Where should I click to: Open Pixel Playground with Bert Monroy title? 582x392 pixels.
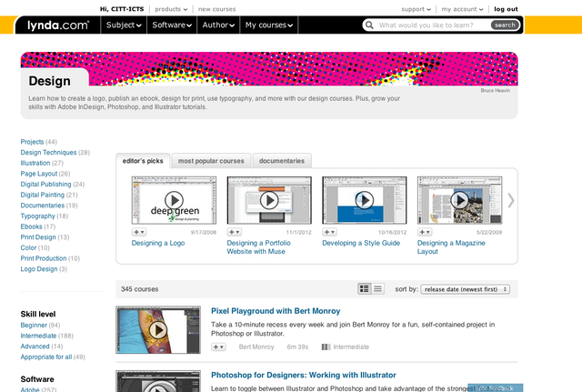276,311
